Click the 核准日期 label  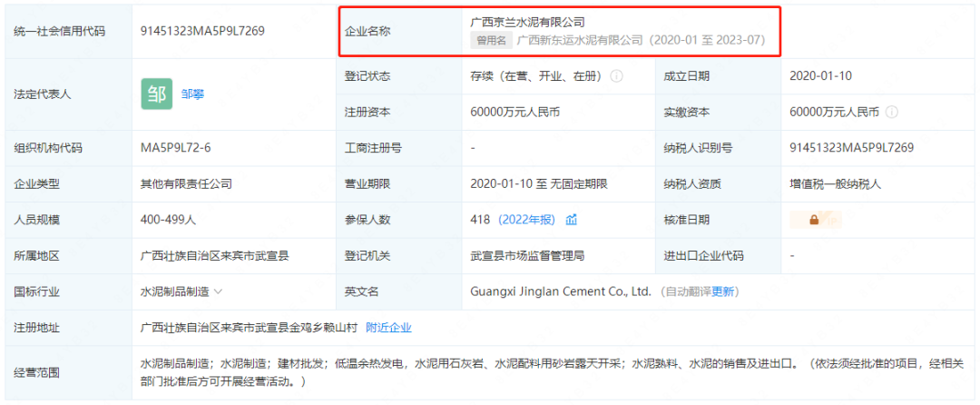(x=686, y=220)
